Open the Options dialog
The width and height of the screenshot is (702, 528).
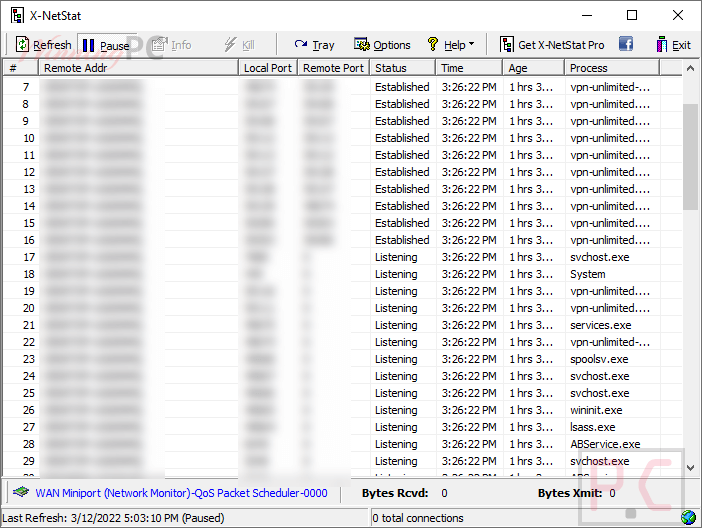pyautogui.click(x=382, y=45)
